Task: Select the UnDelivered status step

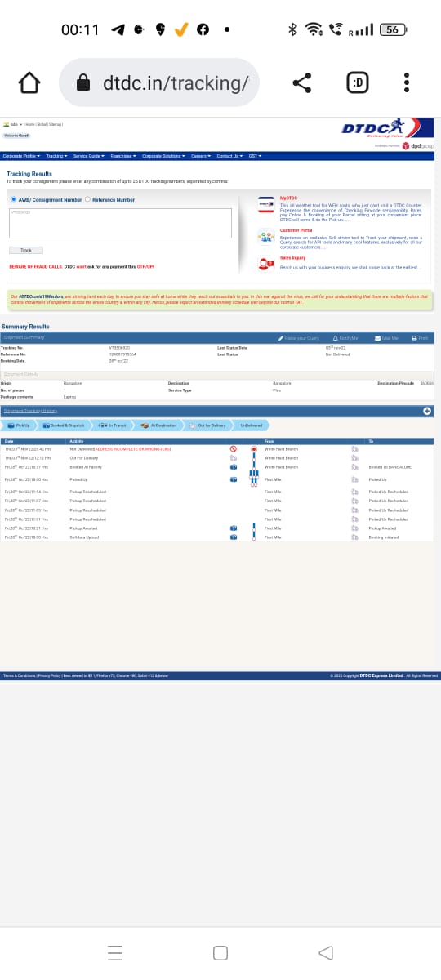Action: 250,425
